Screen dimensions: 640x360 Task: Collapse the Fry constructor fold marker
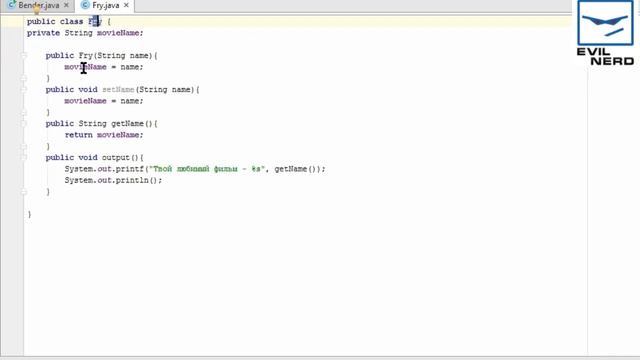click(x=24, y=56)
